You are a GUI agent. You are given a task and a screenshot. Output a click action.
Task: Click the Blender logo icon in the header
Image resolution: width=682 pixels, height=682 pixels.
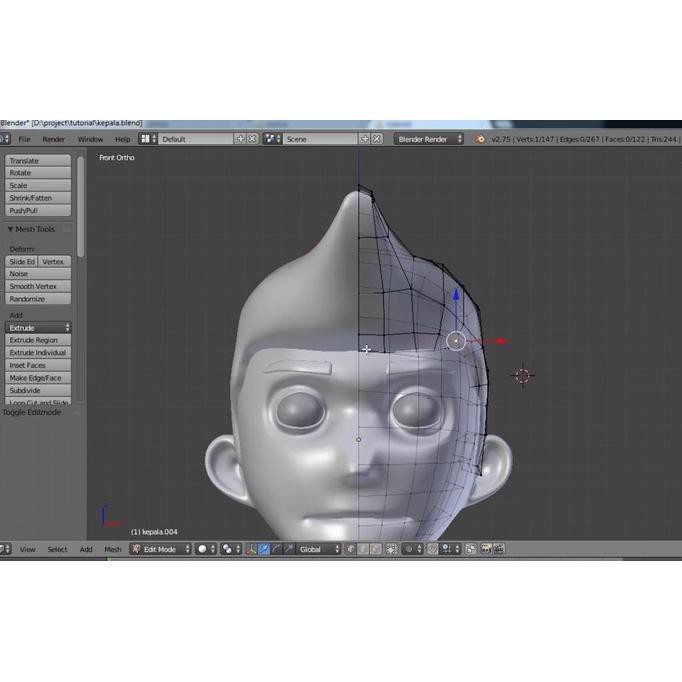coord(480,139)
